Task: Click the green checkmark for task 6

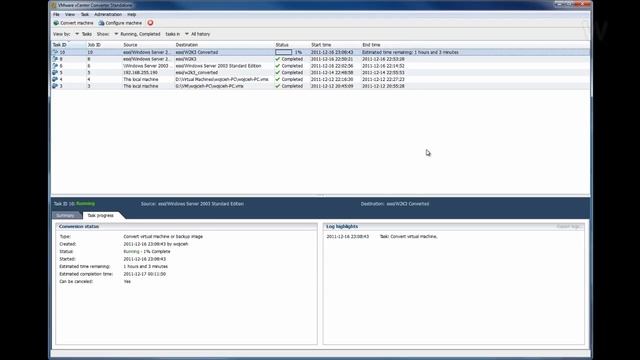Action: tap(278, 66)
